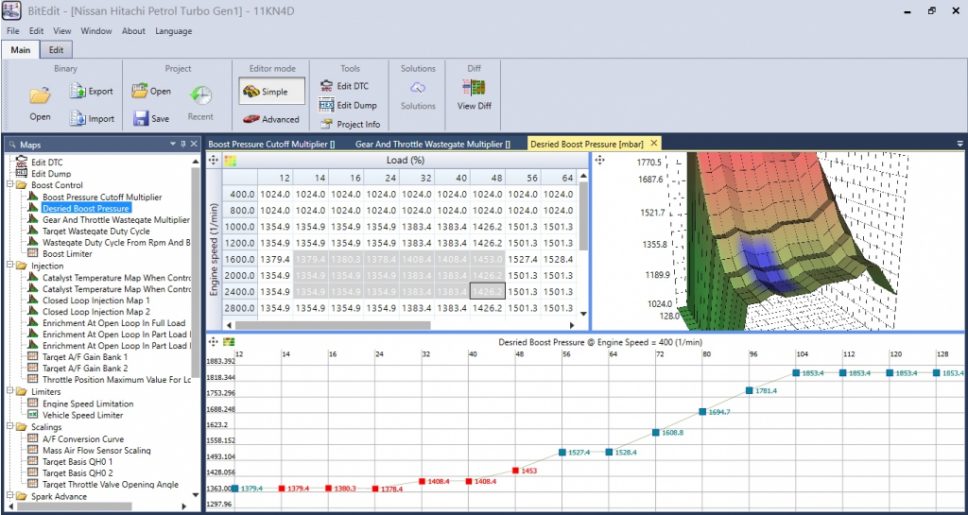This screenshot has height=515, width=968.
Task: Switch editor to Advanced mode
Action: point(270,119)
